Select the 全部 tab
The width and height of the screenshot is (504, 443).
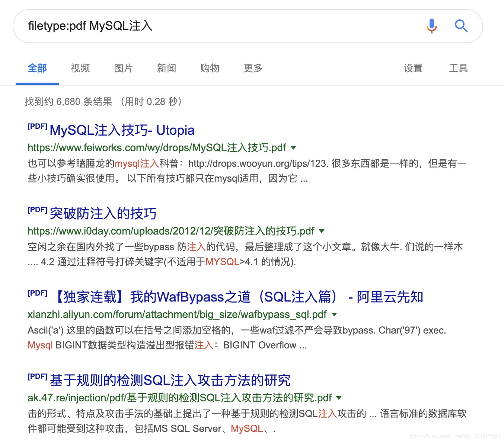tap(37, 68)
